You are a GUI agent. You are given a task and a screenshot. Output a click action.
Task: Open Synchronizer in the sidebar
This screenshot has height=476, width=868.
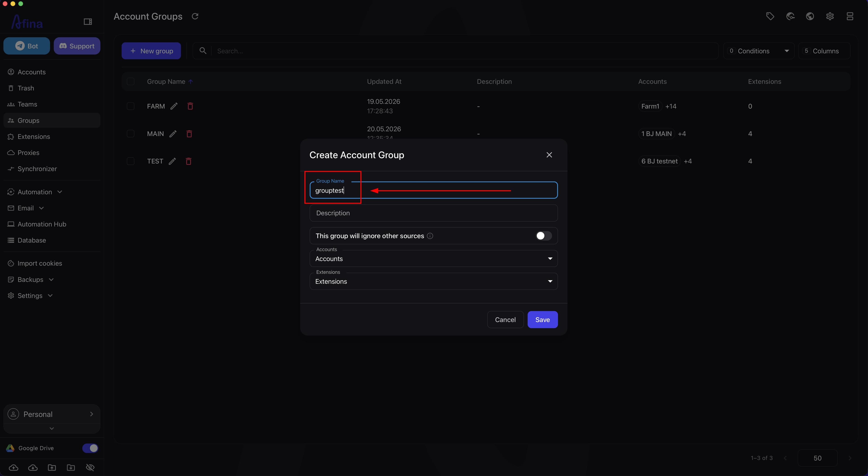click(x=52, y=169)
